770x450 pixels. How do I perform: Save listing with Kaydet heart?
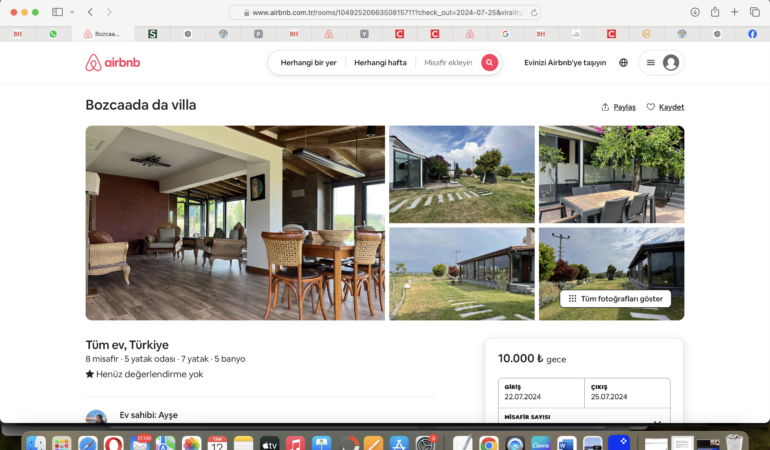click(665, 107)
